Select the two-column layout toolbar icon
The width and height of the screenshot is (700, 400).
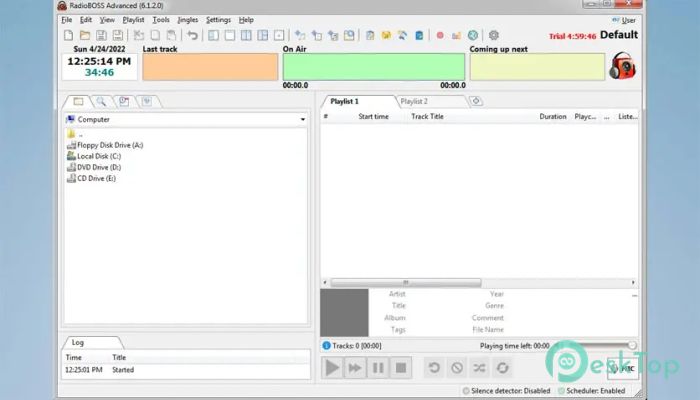tap(246, 35)
